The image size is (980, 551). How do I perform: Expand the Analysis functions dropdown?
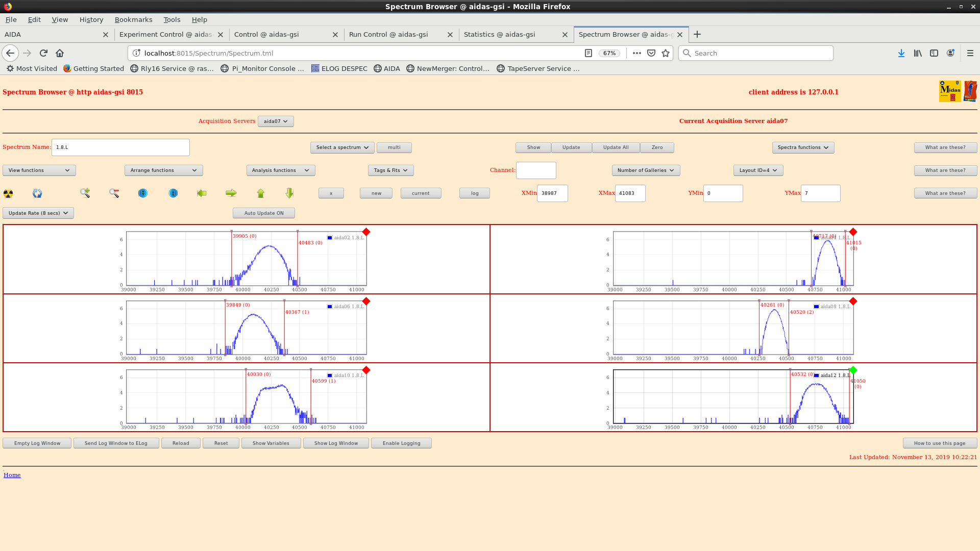pyautogui.click(x=280, y=170)
